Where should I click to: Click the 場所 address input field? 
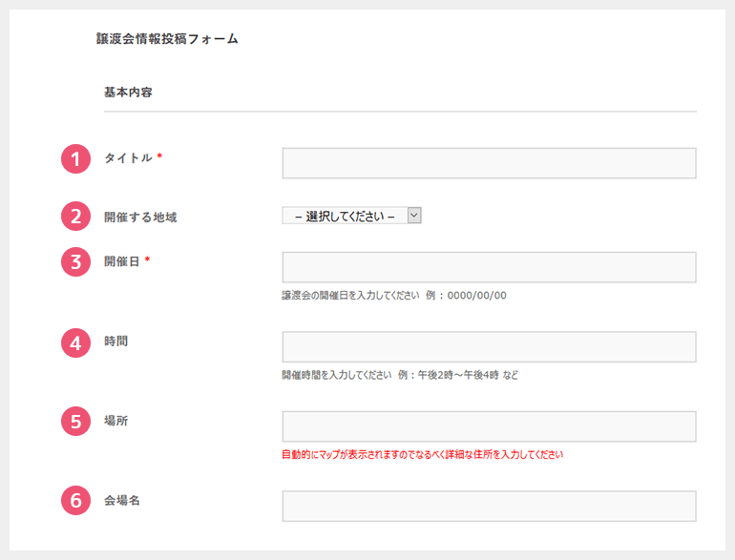pos(489,426)
